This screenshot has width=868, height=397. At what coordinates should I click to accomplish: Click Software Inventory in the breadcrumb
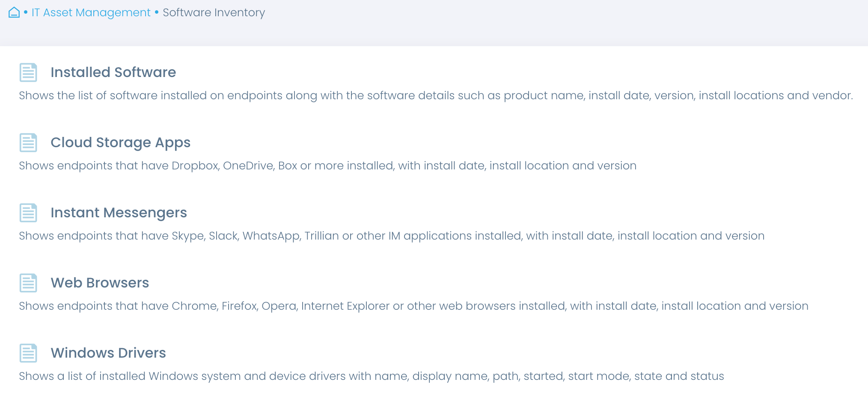point(213,12)
